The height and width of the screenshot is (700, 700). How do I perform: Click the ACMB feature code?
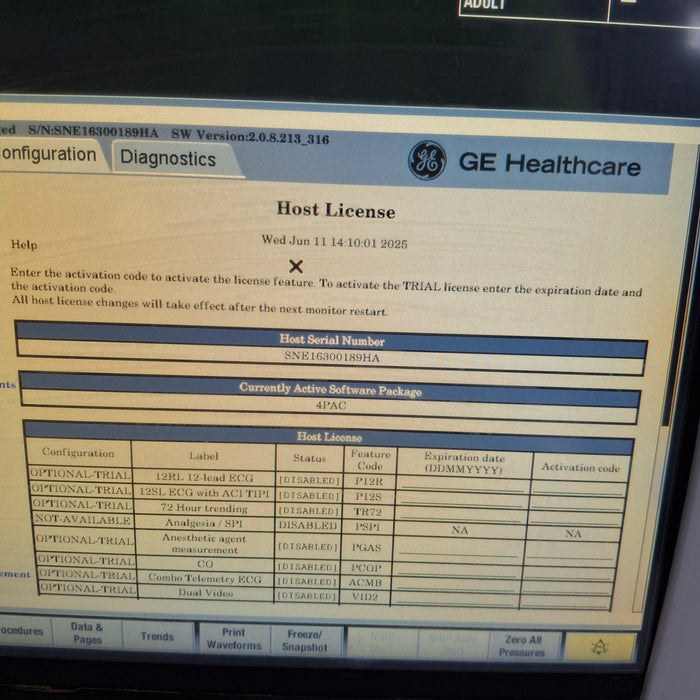pyautogui.click(x=365, y=582)
